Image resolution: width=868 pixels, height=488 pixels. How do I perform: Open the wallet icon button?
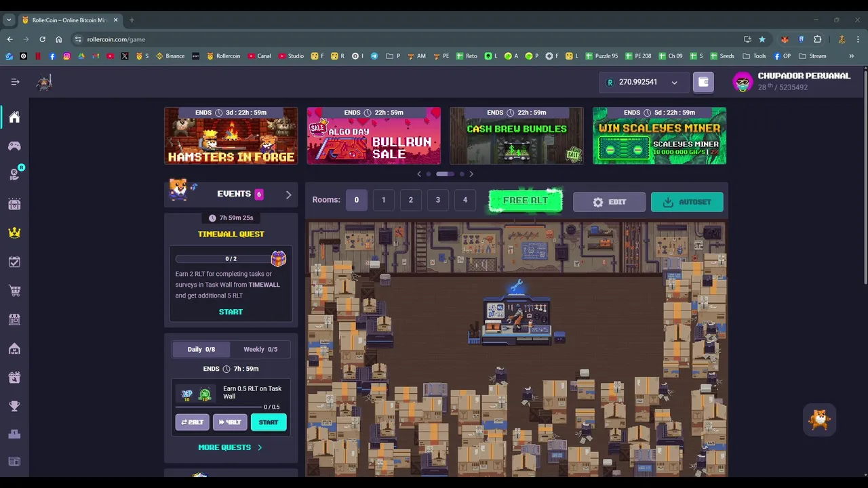point(703,82)
